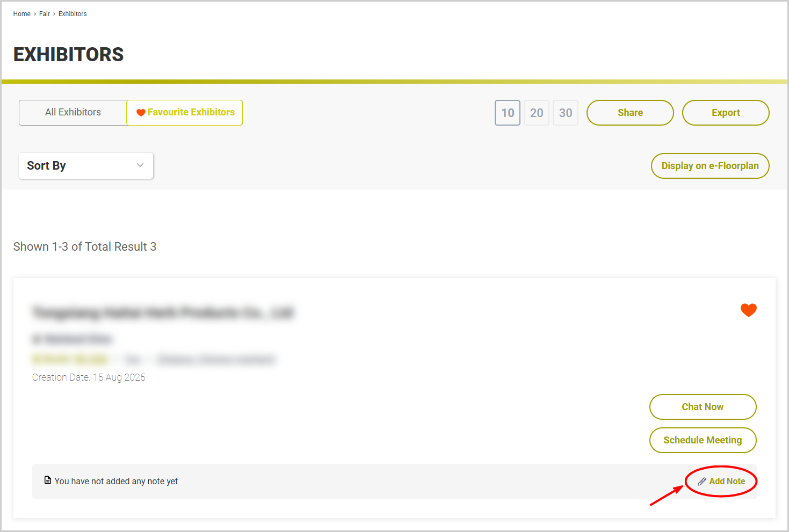
Task: Show 20 results per page
Action: (x=537, y=113)
